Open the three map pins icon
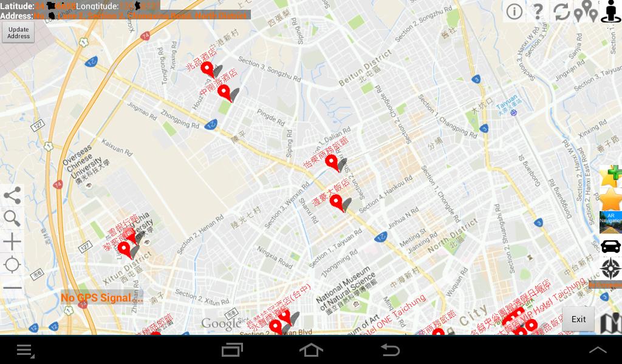 586,11
